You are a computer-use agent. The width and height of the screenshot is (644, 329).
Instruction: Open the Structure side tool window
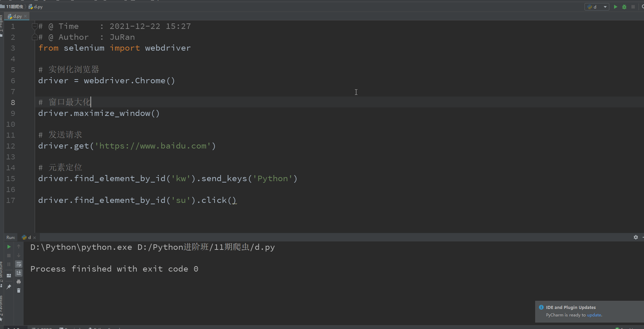click(x=1, y=274)
